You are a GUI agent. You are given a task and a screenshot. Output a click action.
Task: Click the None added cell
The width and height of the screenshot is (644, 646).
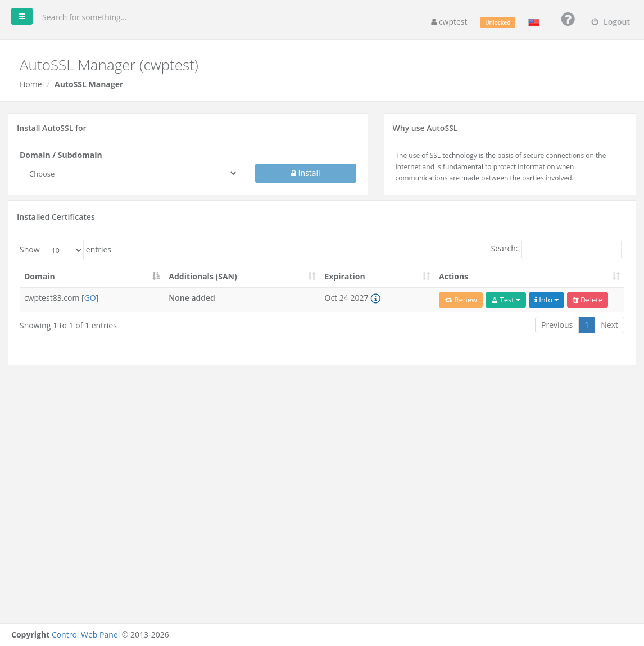192,298
